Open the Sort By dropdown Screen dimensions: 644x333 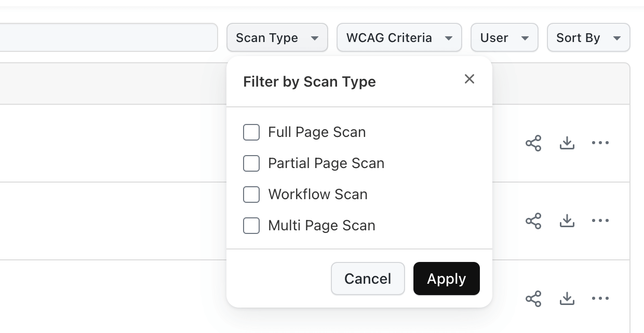pyautogui.click(x=588, y=38)
